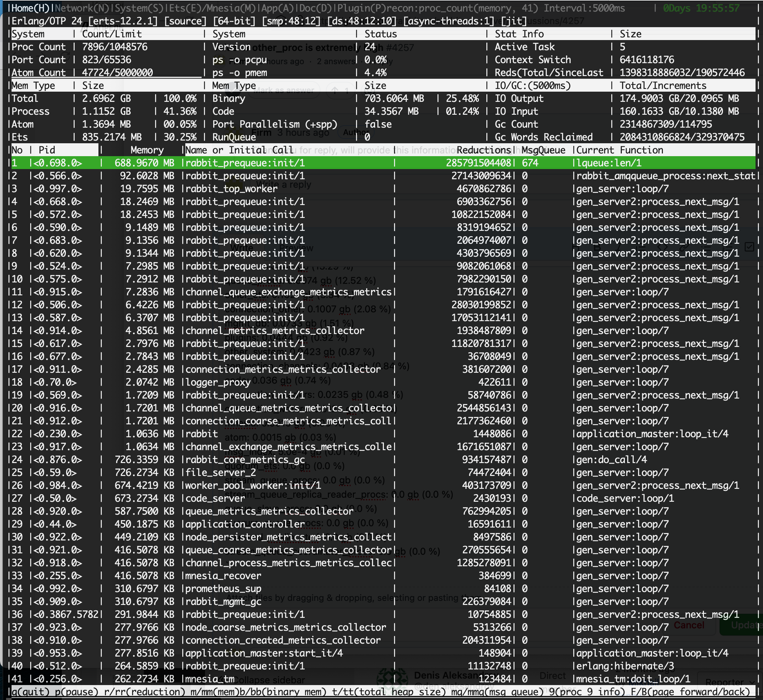Click IO Output total value
The width and height of the screenshot is (763, 700).
(x=679, y=98)
